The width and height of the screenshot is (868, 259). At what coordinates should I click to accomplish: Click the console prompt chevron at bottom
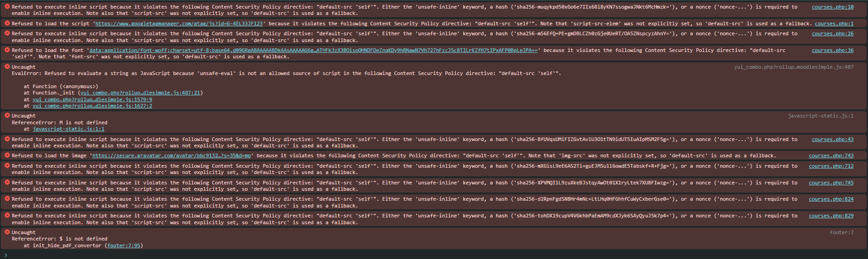point(5,255)
